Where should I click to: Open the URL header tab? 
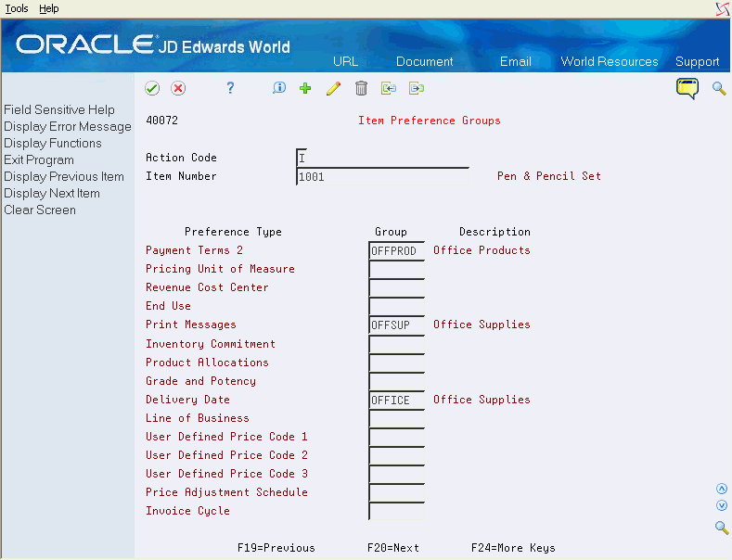click(345, 61)
